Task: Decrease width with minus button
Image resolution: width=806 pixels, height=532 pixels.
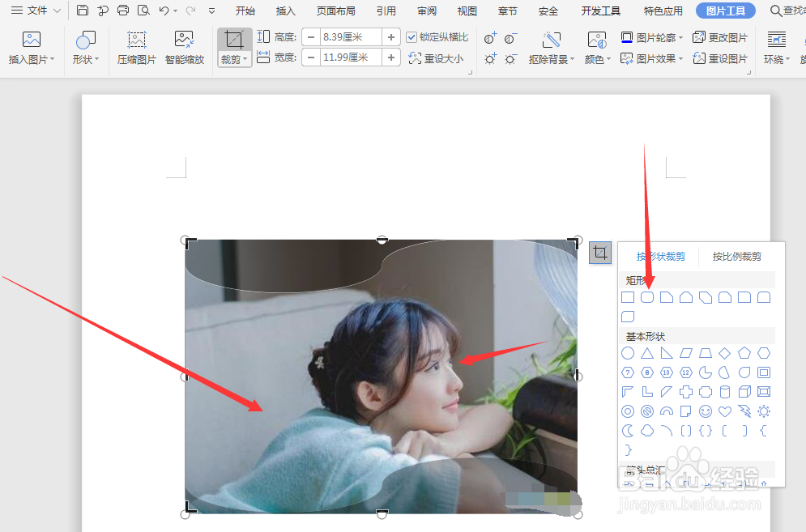Action: 310,57
